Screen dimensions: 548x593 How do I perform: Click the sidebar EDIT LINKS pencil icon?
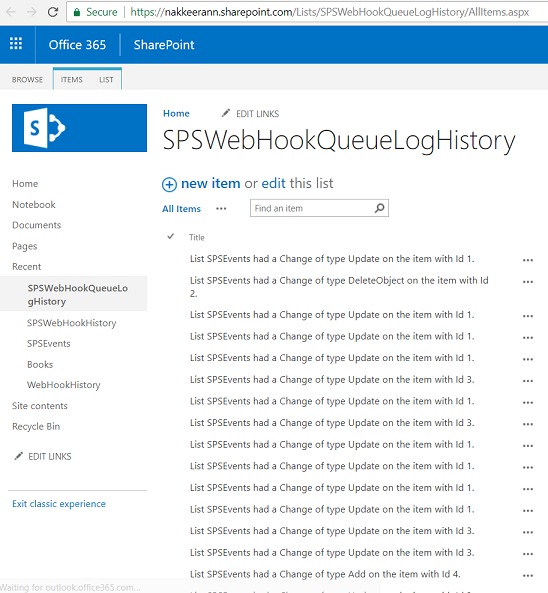coord(18,456)
